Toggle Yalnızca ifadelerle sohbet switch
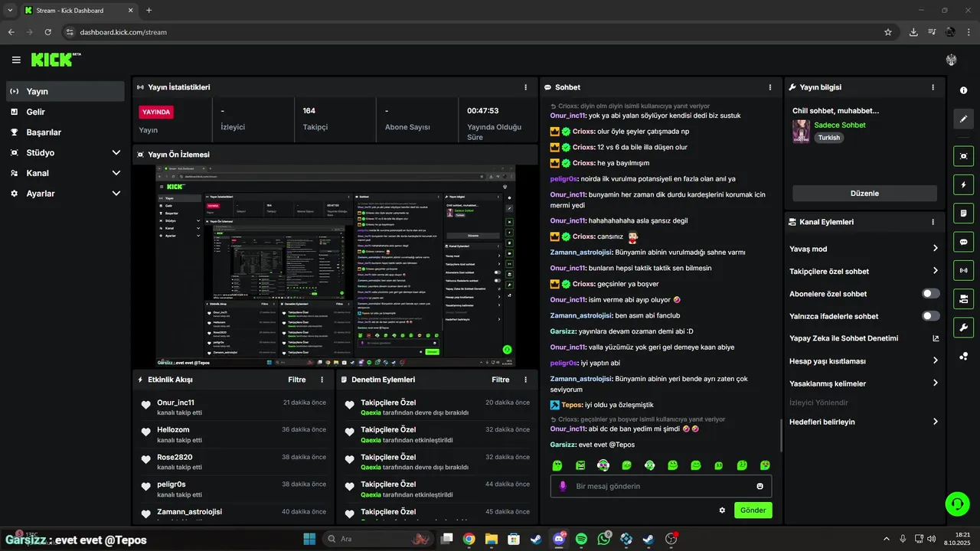The height and width of the screenshot is (551, 980). [x=931, y=316]
